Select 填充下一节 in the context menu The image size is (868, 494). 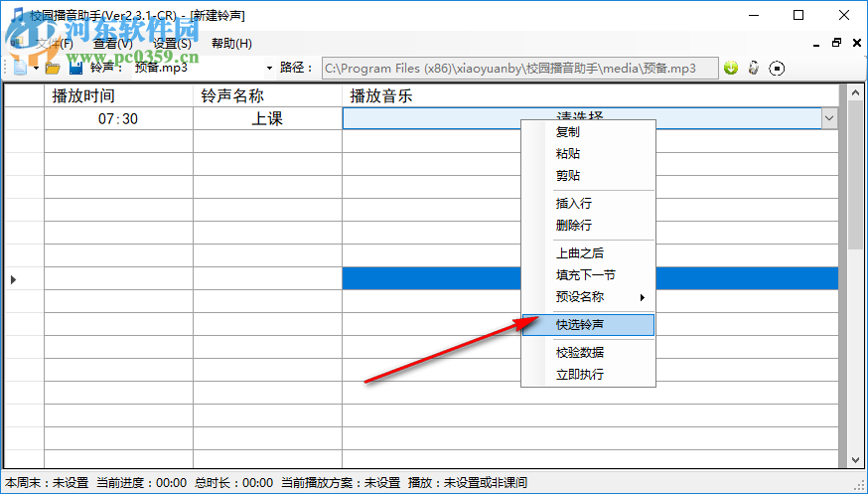pos(589,274)
